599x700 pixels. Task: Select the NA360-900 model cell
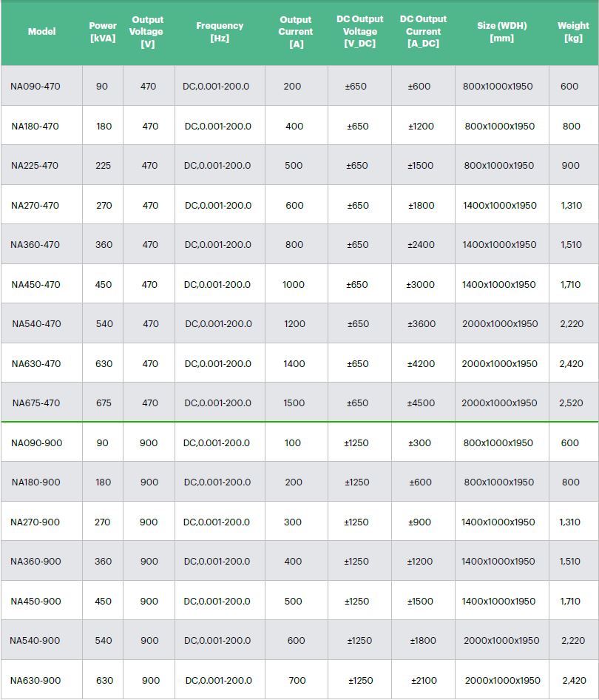[35, 562]
